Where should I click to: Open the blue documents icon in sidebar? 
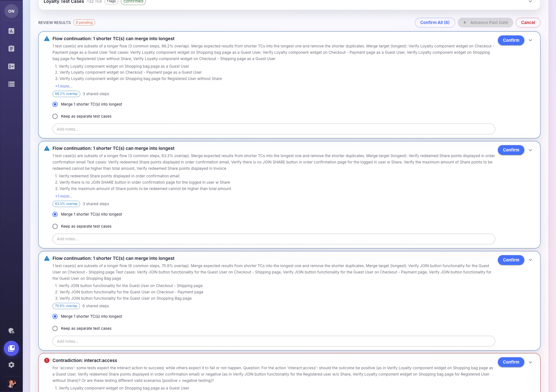point(11,348)
